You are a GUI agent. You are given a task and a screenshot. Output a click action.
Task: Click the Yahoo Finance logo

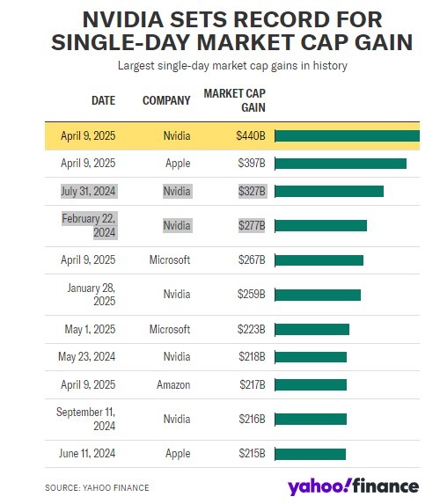(353, 486)
